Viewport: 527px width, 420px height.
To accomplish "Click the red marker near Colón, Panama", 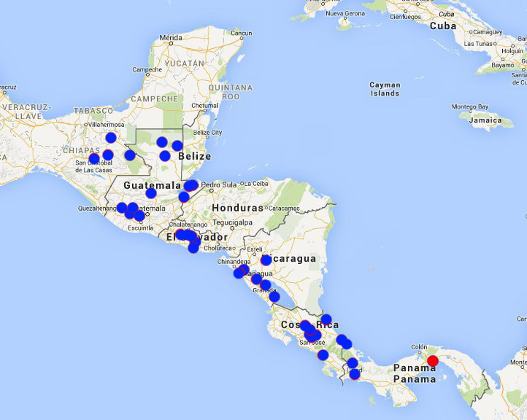I will (x=433, y=361).
